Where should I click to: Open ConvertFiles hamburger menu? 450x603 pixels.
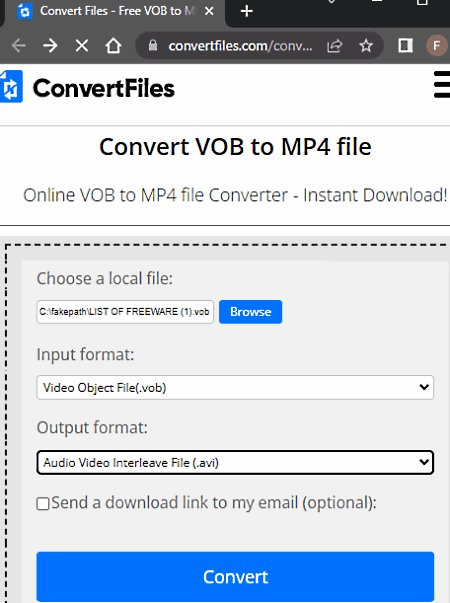coord(442,85)
